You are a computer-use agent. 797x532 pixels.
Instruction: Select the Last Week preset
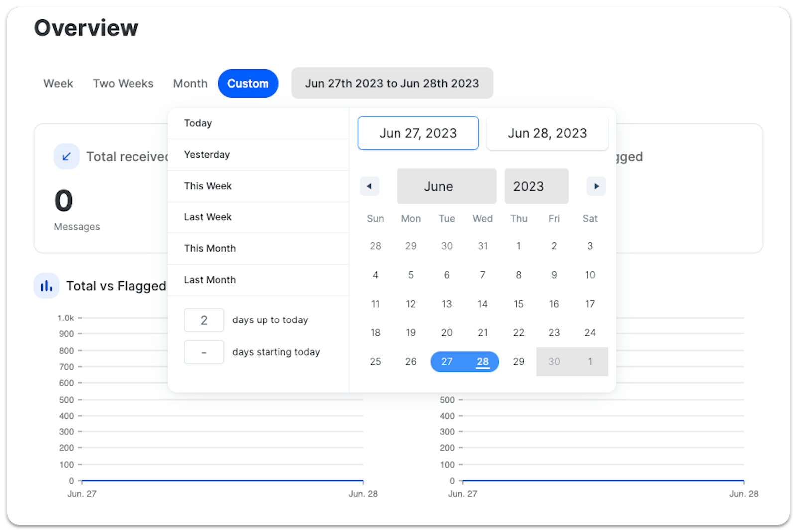pyautogui.click(x=208, y=217)
